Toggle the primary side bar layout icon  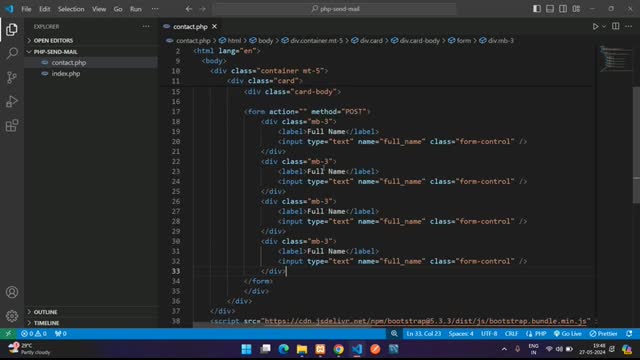(537, 9)
